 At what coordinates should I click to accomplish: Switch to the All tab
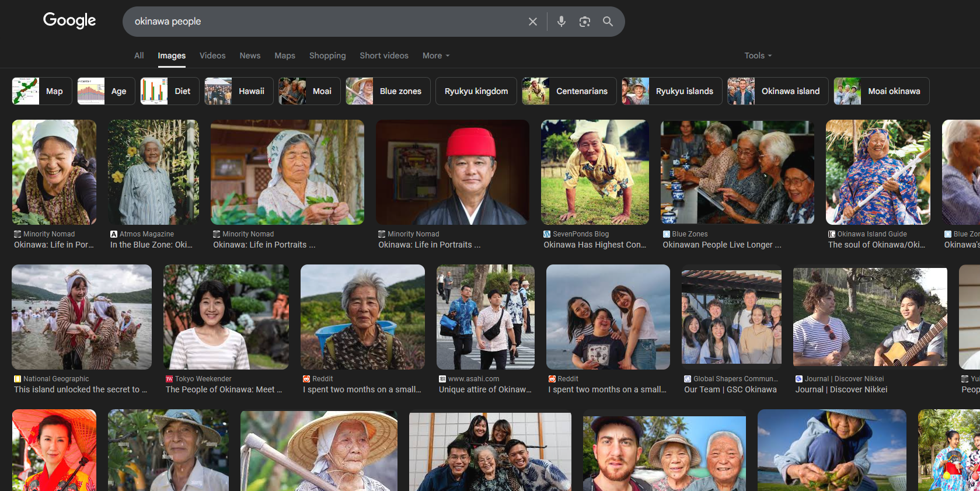(139, 55)
